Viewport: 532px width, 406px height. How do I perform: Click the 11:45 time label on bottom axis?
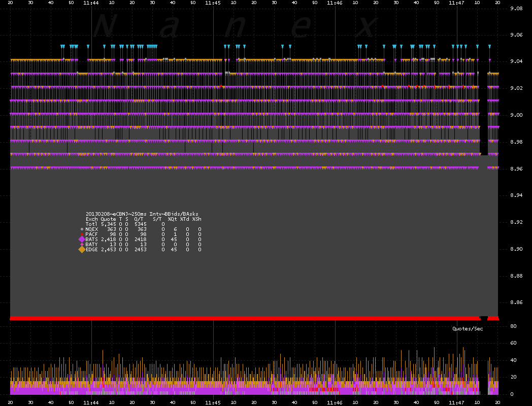(x=213, y=402)
